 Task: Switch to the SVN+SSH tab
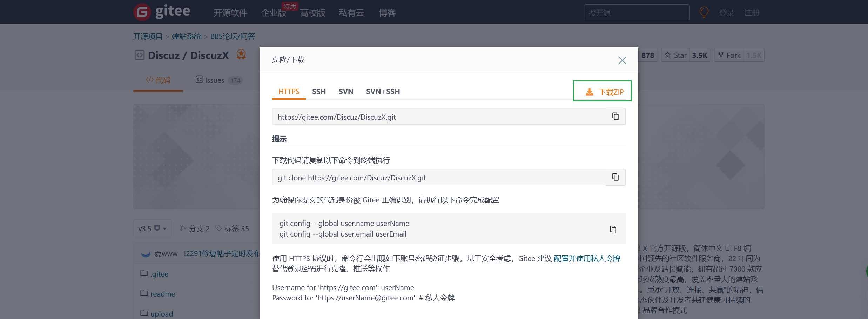point(383,92)
